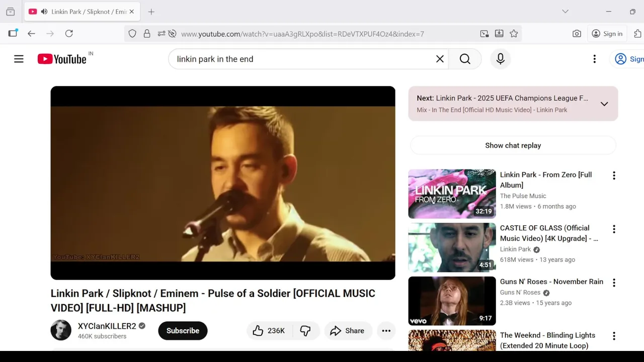Take a screenshot with camera icon

577,34
